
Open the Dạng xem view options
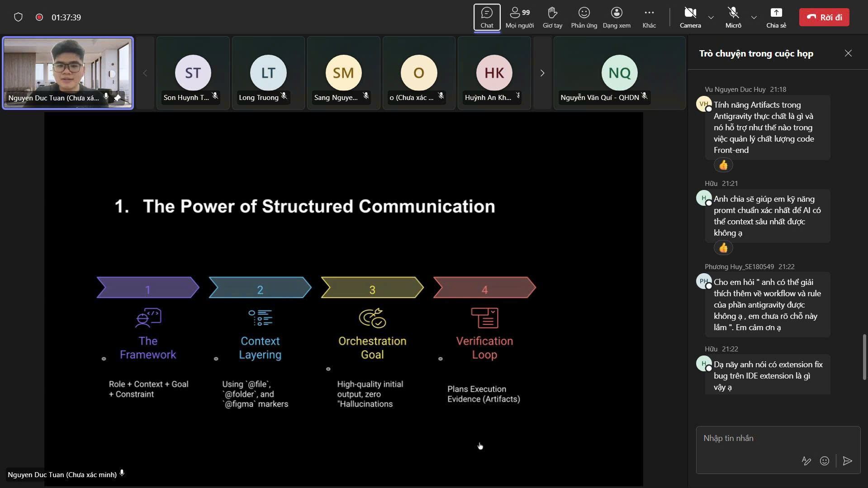[x=616, y=17]
